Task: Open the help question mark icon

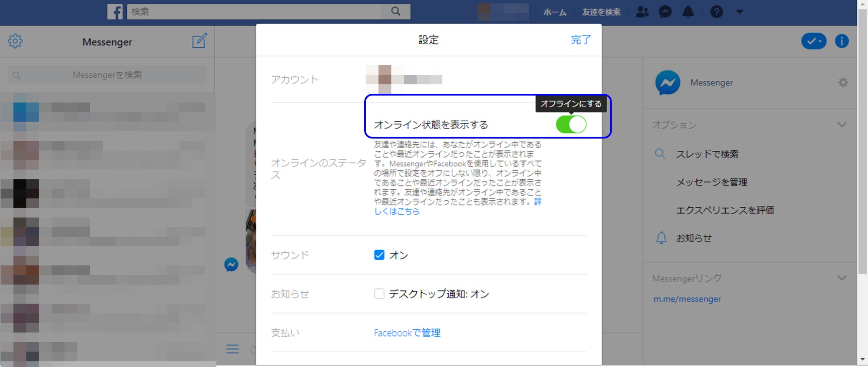Action: [717, 12]
